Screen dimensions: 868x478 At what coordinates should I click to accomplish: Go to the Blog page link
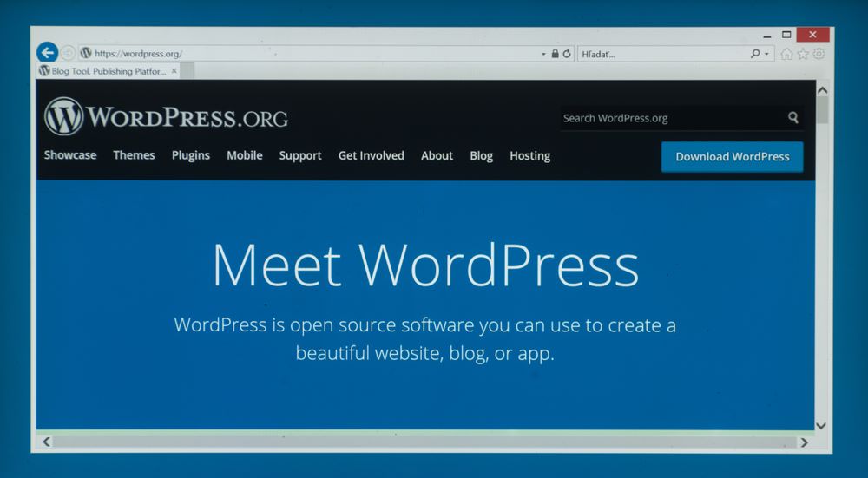481,156
